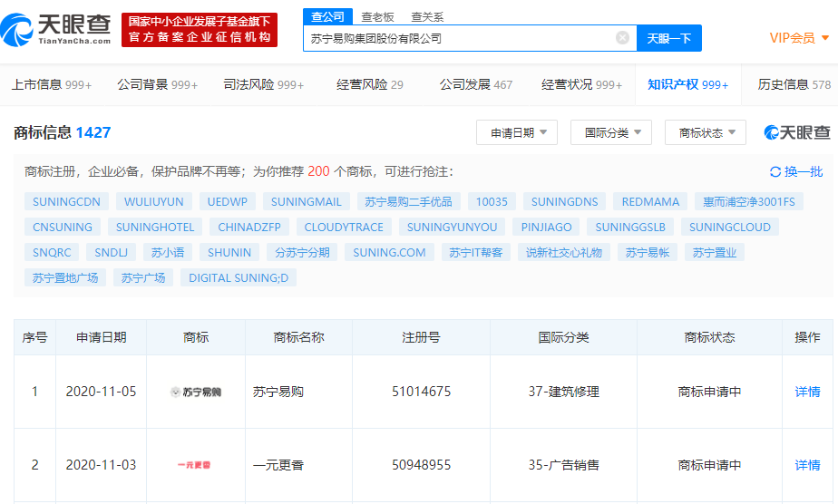Select the 说新社交心礼物 trademark tag

(564, 253)
